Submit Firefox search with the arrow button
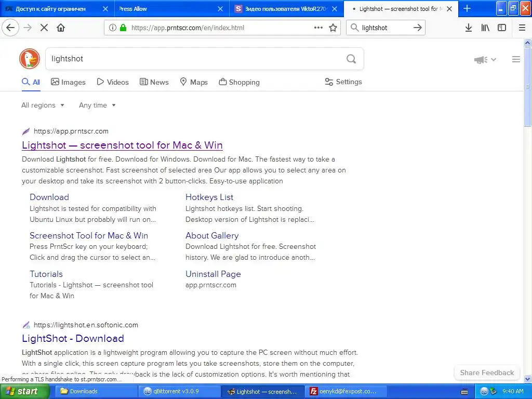Image resolution: width=532 pixels, height=399 pixels. 418,28
